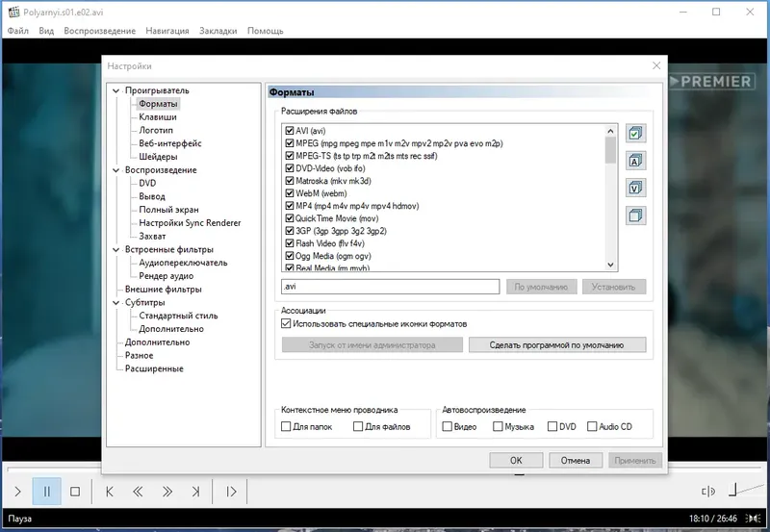Click the audio formats (A) icon button
This screenshot has height=532, width=770.
(x=635, y=161)
